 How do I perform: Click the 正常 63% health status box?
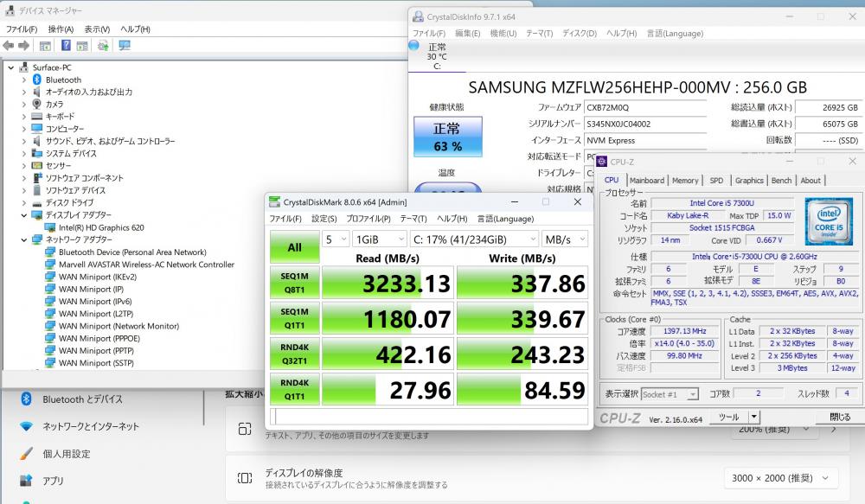[448, 137]
